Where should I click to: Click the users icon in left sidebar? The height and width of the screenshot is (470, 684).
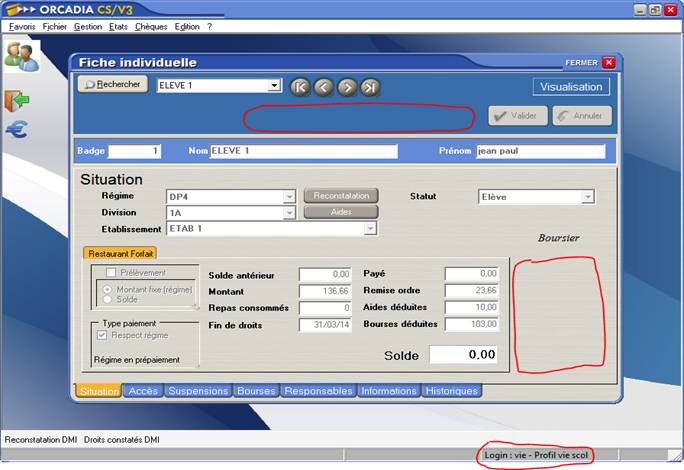point(20,56)
